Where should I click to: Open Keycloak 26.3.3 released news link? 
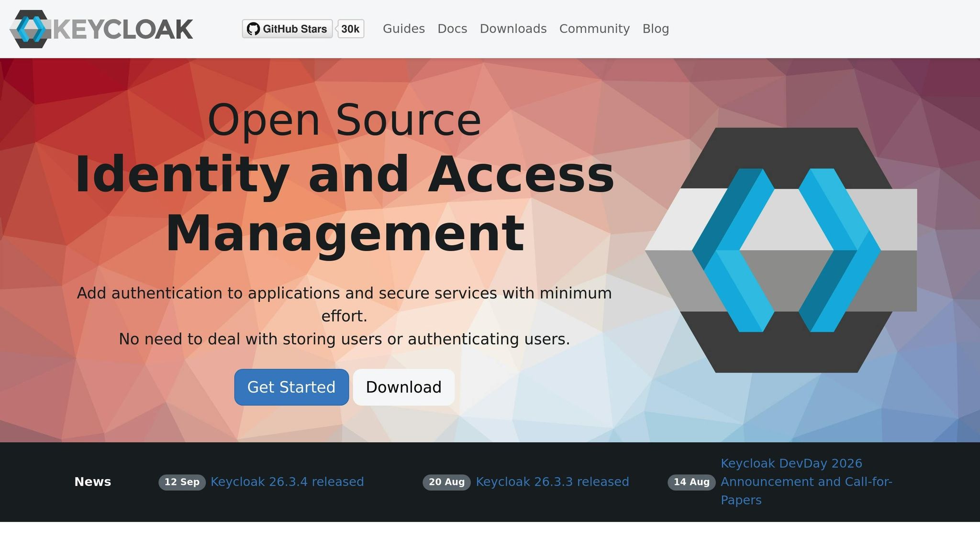[x=552, y=482]
